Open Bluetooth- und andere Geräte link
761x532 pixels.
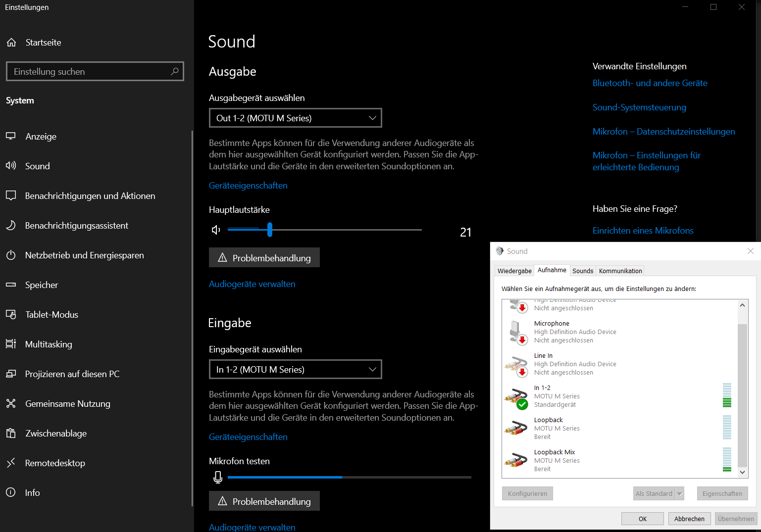(650, 83)
